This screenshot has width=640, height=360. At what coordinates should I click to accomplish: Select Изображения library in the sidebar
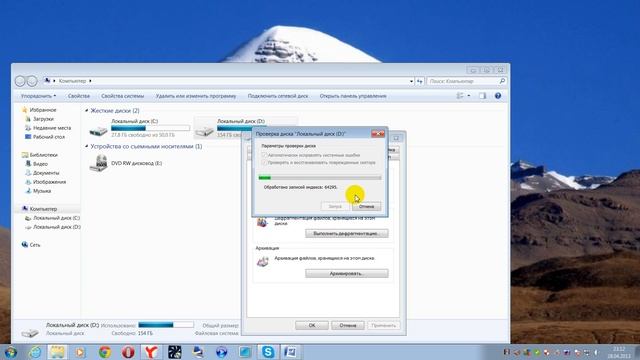tap(49, 182)
